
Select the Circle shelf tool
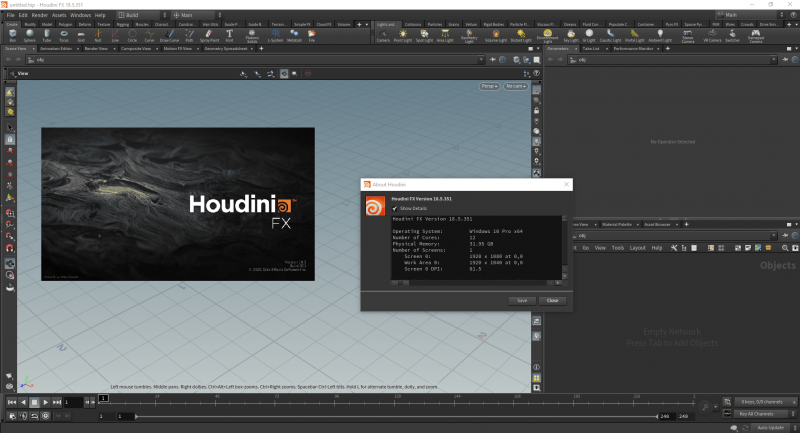[132, 35]
